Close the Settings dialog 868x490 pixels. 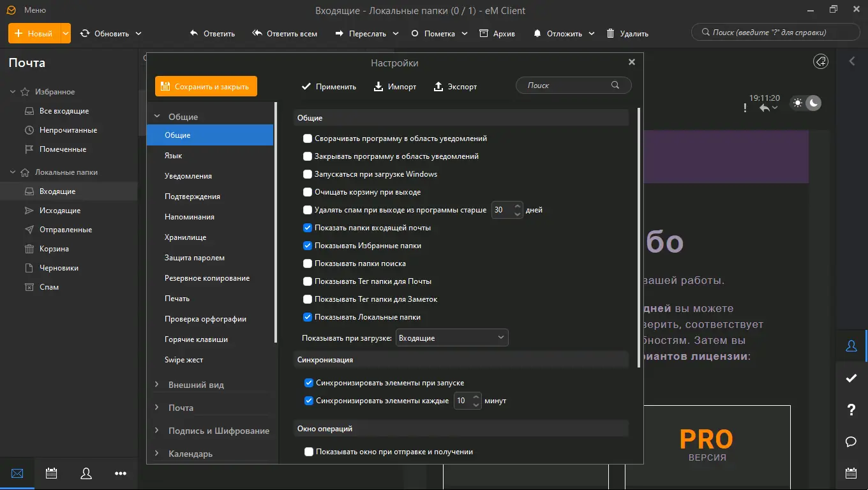point(632,62)
